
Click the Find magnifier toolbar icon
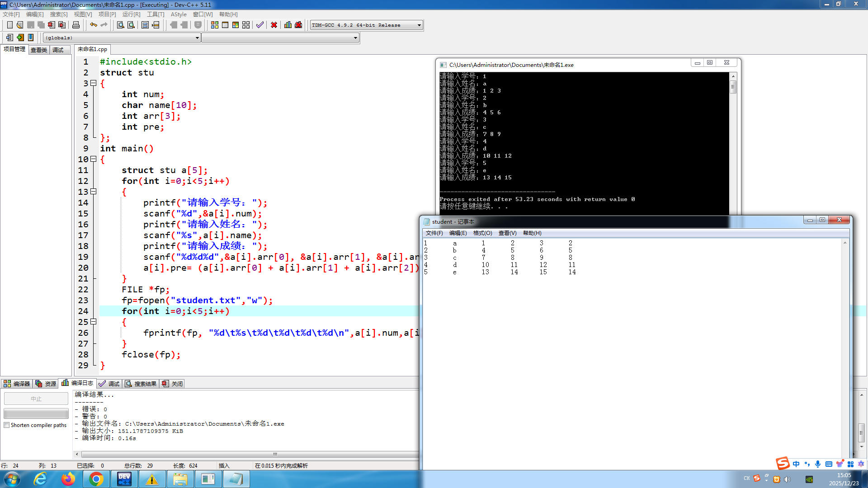point(121,25)
